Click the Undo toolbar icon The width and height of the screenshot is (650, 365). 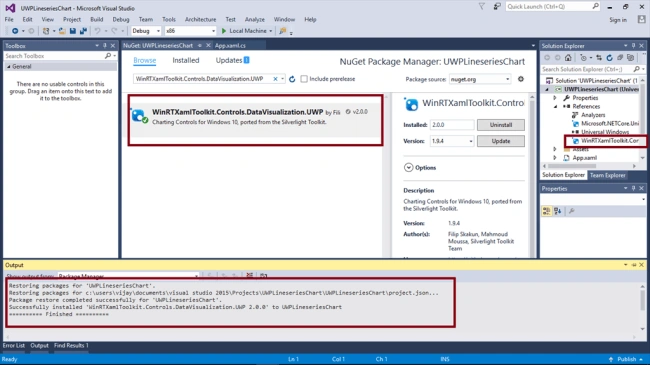(x=97, y=31)
